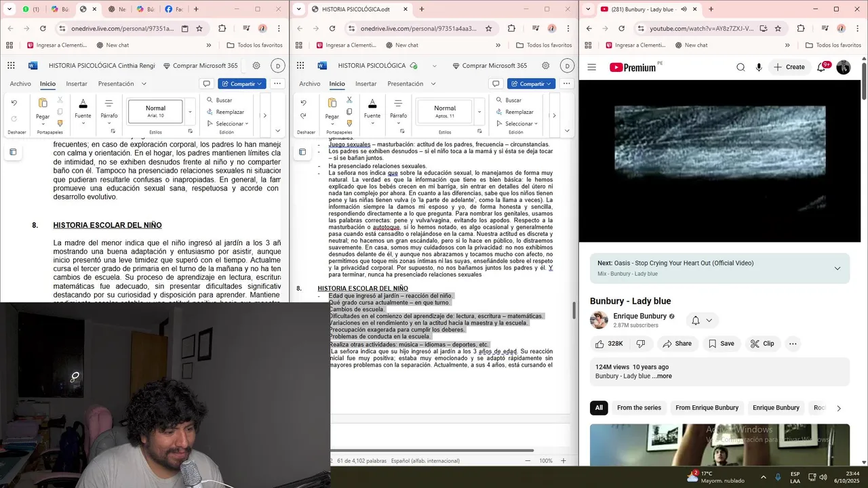Open comments pane in the middle Word window
Viewport: 868px width, 488px height.
point(496,83)
